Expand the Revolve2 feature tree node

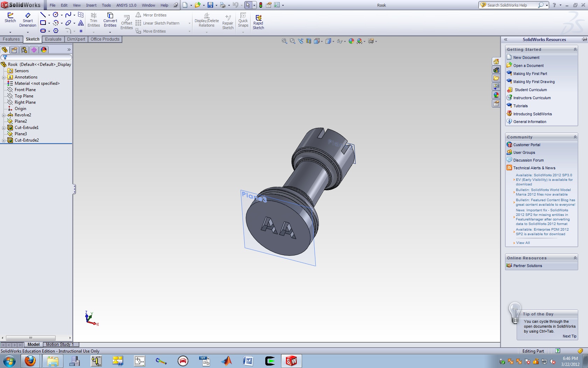pyautogui.click(x=4, y=115)
